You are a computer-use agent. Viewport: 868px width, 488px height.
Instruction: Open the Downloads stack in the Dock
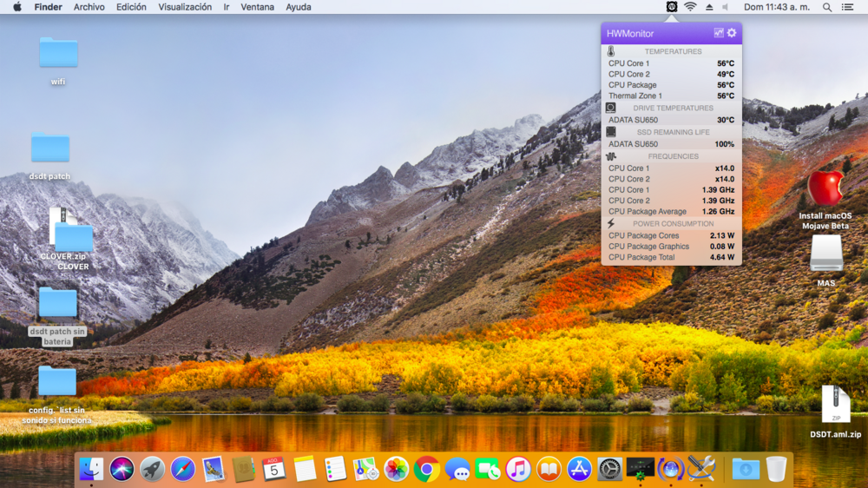tap(746, 469)
